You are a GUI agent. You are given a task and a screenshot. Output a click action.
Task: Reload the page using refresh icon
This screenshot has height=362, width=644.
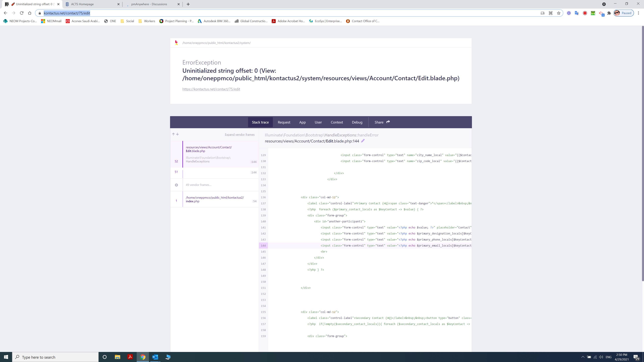(22, 13)
